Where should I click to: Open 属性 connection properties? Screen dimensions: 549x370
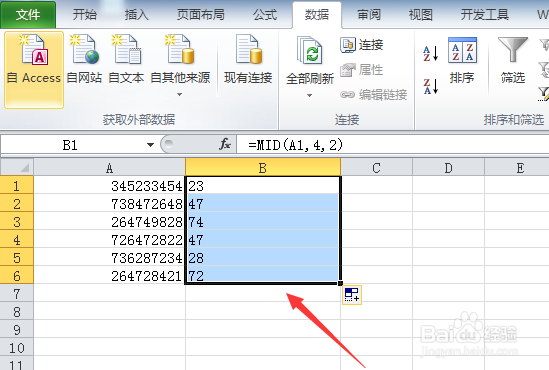[x=362, y=70]
